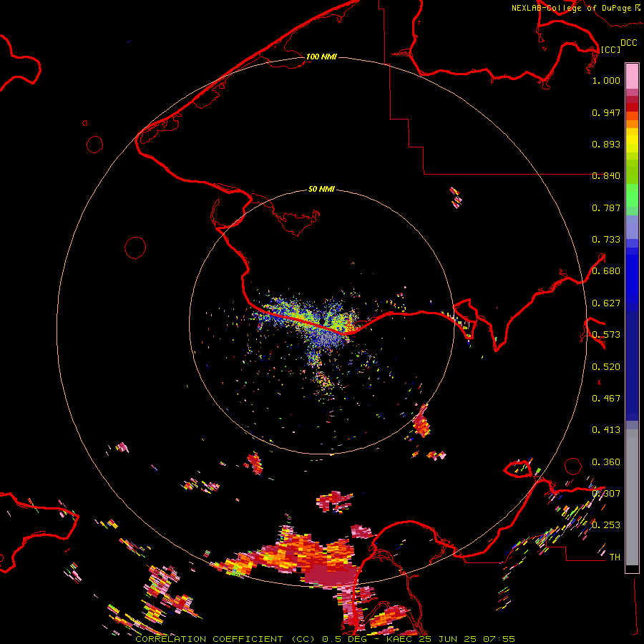The height and width of the screenshot is (644, 644).
Task: Click the 0.573 scale value
Action: pyautogui.click(x=606, y=335)
